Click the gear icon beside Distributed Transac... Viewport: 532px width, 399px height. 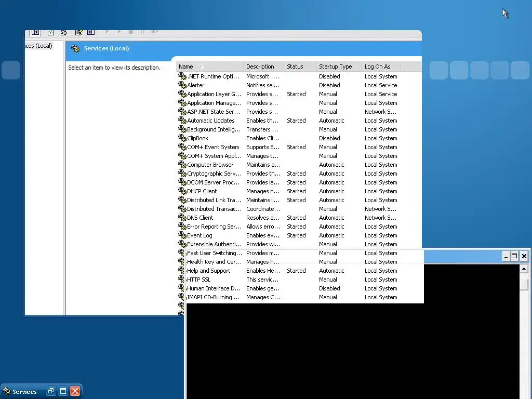(x=182, y=209)
